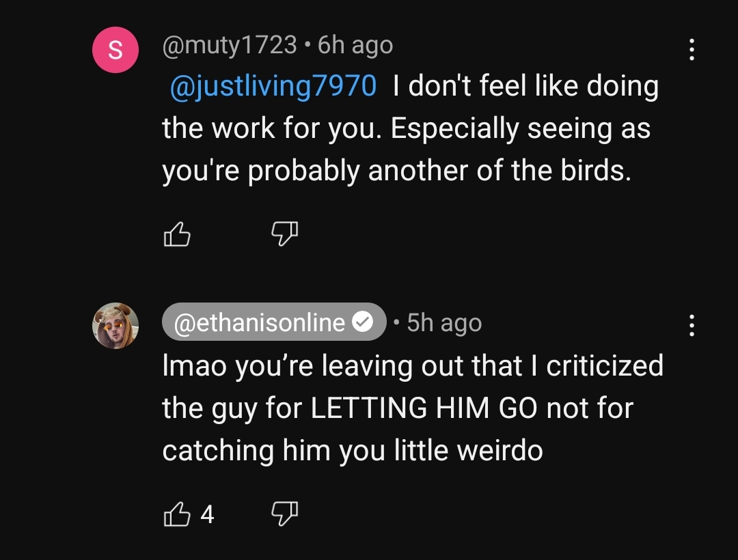The height and width of the screenshot is (560, 738).
Task: Open the highlighted @ethanisonline channel badge
Action: [274, 322]
